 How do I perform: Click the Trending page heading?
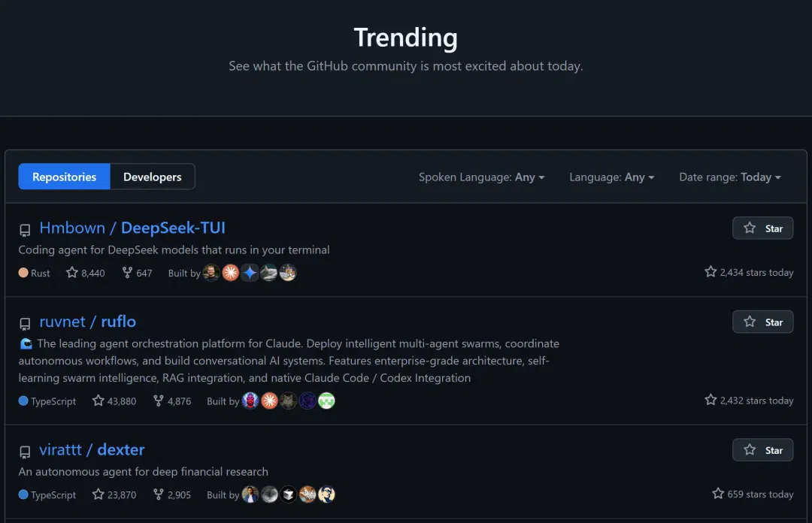click(x=405, y=38)
